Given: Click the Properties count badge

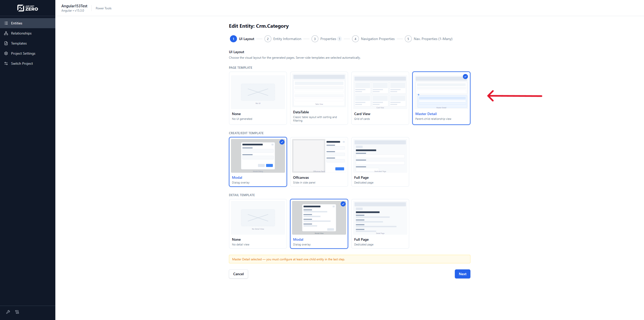Looking at the screenshot, I should point(339,39).
